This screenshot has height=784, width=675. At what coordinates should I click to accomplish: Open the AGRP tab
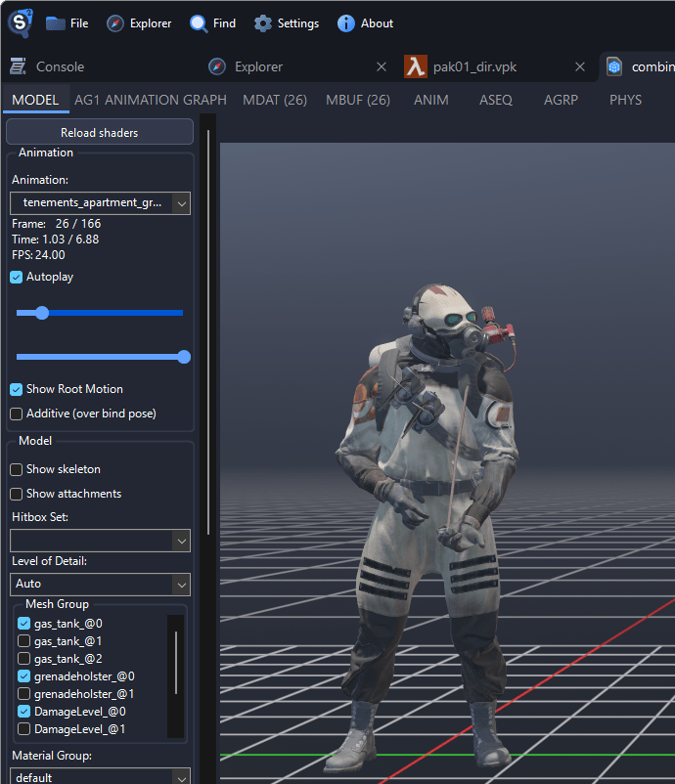pos(561,100)
